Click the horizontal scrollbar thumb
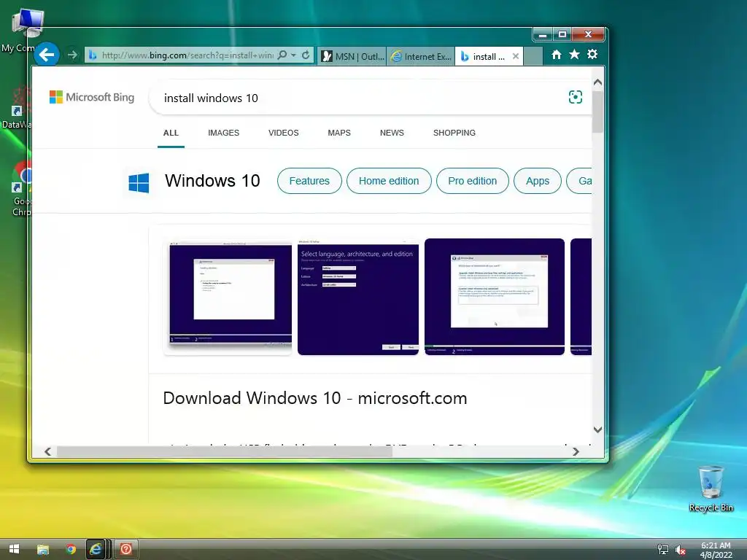Viewport: 747px width, 560px height. coord(225,451)
